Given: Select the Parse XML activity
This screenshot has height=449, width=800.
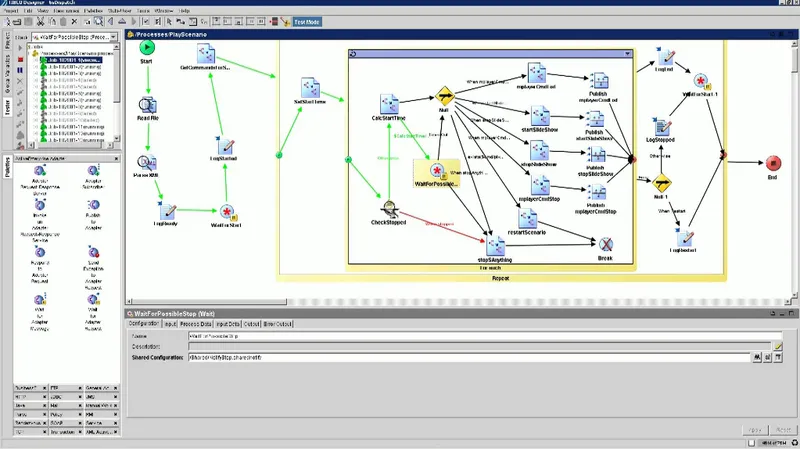Looking at the screenshot, I should pos(147,163).
